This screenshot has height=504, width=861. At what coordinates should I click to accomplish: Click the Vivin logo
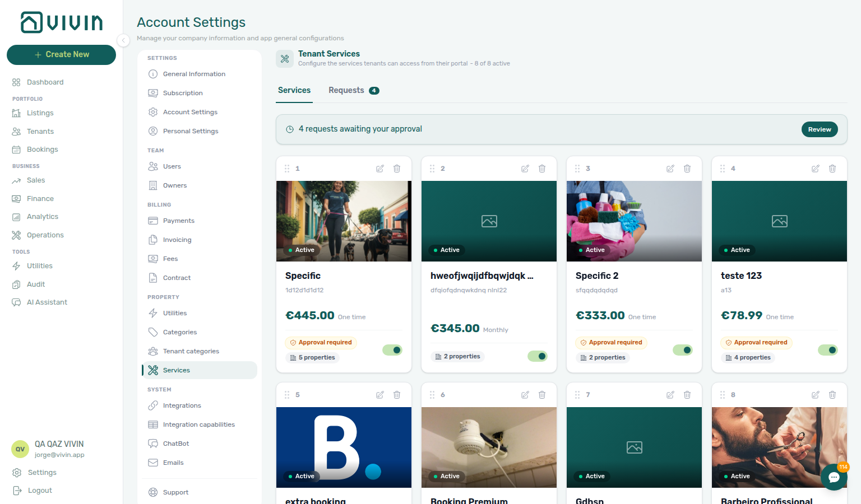coord(62,22)
